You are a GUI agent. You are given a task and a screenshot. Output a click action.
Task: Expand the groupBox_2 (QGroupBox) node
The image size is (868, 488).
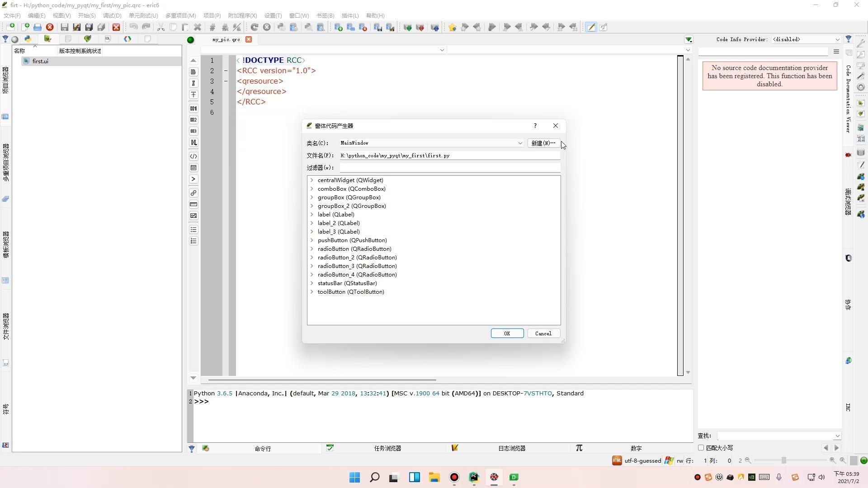[312, 206]
